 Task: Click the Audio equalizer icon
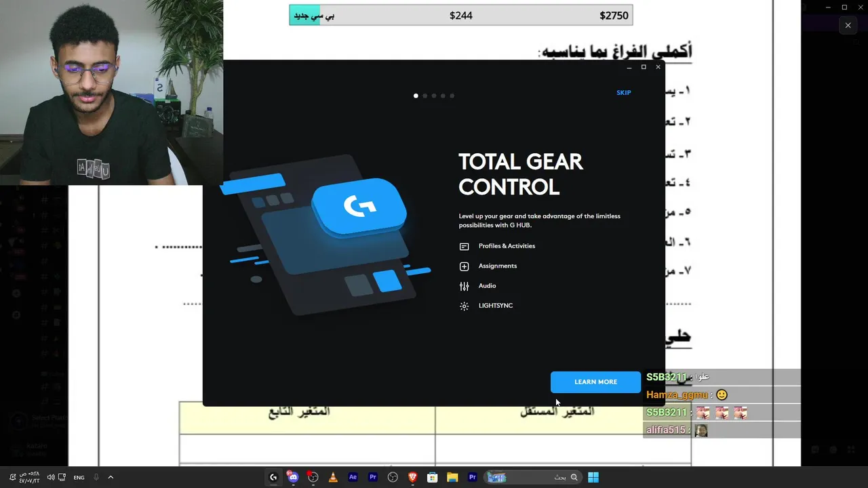(x=464, y=286)
